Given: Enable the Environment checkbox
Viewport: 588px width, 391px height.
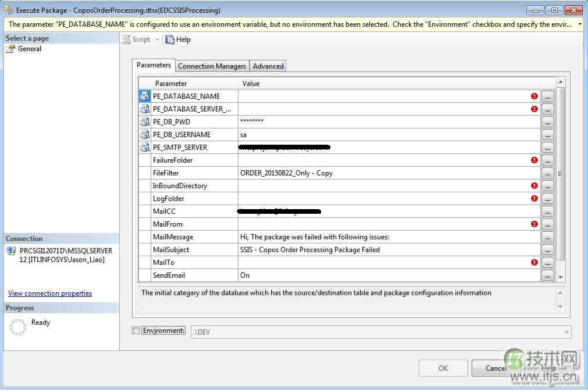Looking at the screenshot, I should [135, 330].
